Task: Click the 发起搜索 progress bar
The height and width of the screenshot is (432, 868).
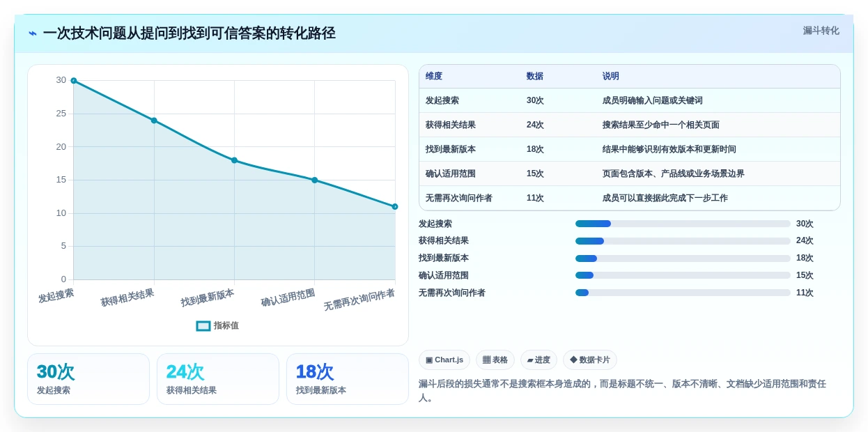Action: 683,224
